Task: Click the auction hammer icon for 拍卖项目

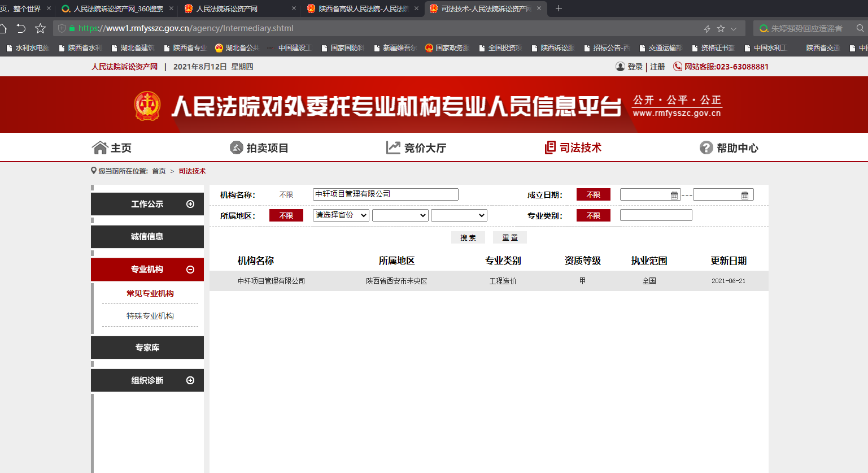Action: pyautogui.click(x=236, y=147)
